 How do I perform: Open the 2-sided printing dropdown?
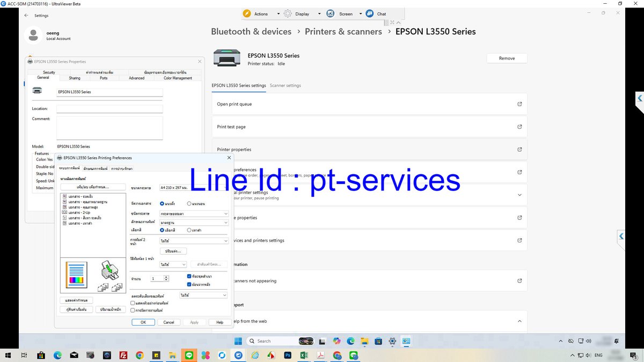tap(194, 241)
